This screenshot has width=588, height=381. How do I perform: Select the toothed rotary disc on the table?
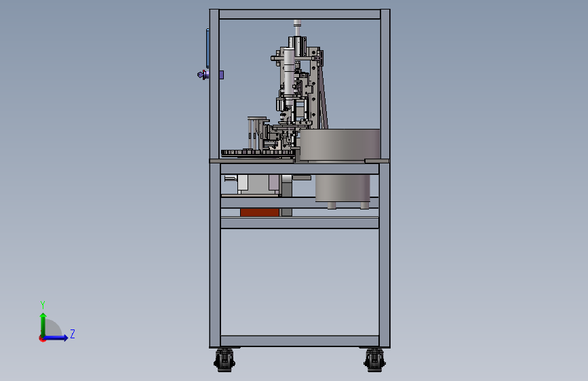point(257,153)
